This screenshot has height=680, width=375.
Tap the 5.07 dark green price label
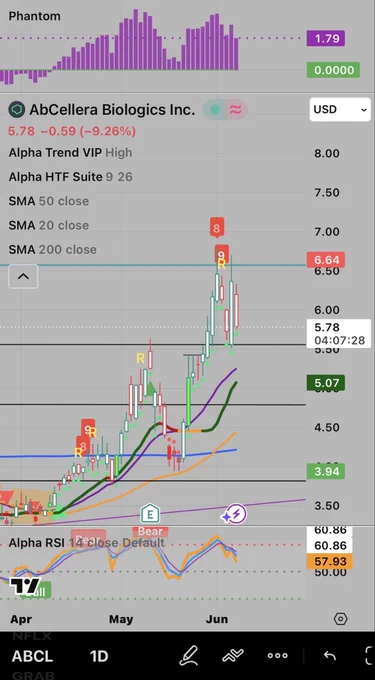[x=326, y=383]
